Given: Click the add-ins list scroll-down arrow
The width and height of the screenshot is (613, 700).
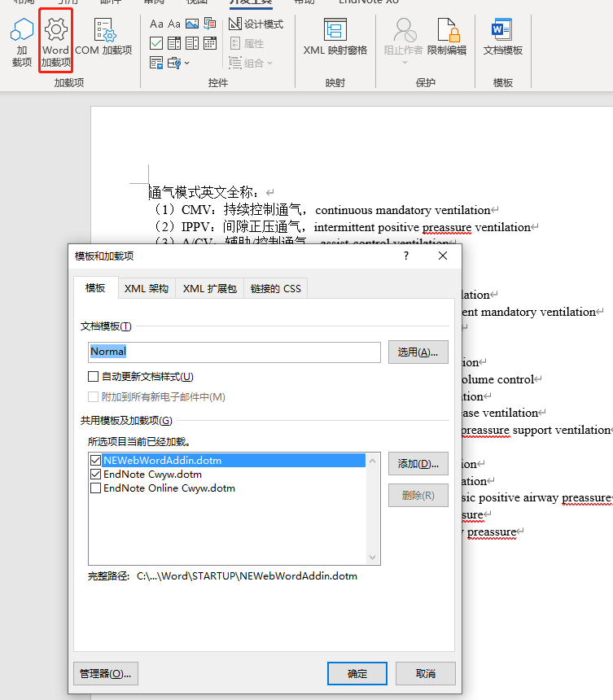Looking at the screenshot, I should pos(373,557).
